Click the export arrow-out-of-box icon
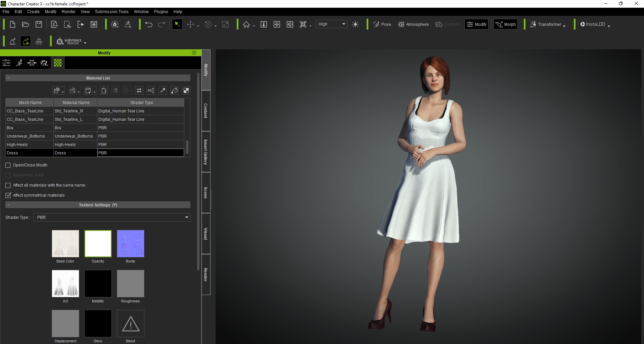 tap(81, 24)
